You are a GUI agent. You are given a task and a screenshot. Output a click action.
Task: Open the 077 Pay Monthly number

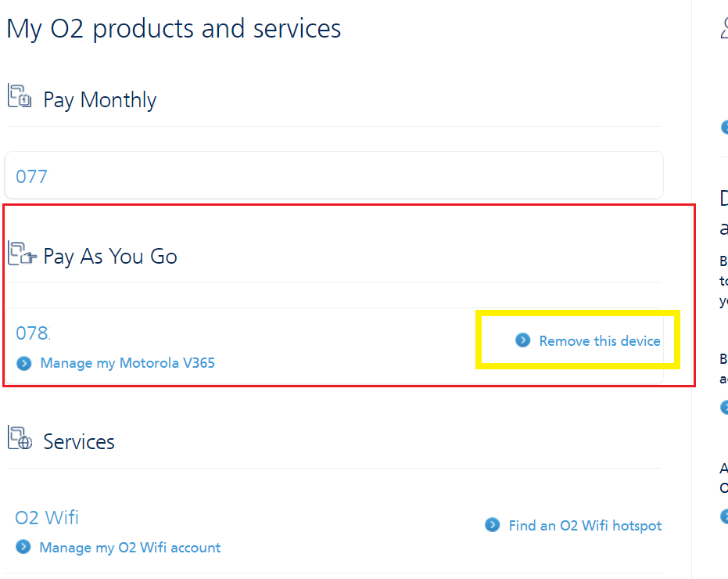(32, 177)
